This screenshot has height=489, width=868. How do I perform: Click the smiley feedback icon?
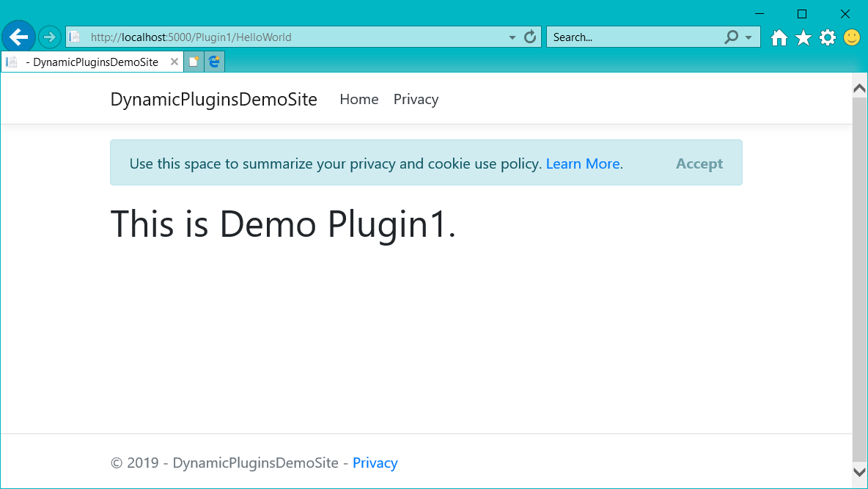pos(852,37)
